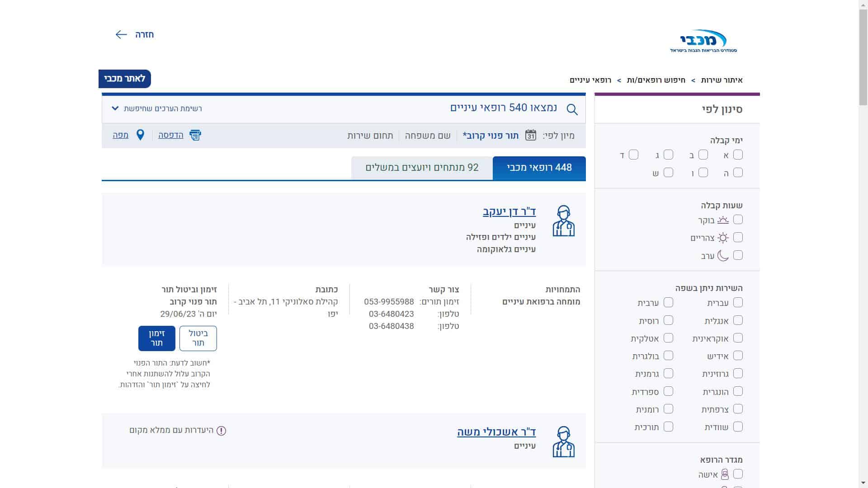Filter by language אטלקית
Image resolution: width=868 pixels, height=488 pixels.
(668, 338)
